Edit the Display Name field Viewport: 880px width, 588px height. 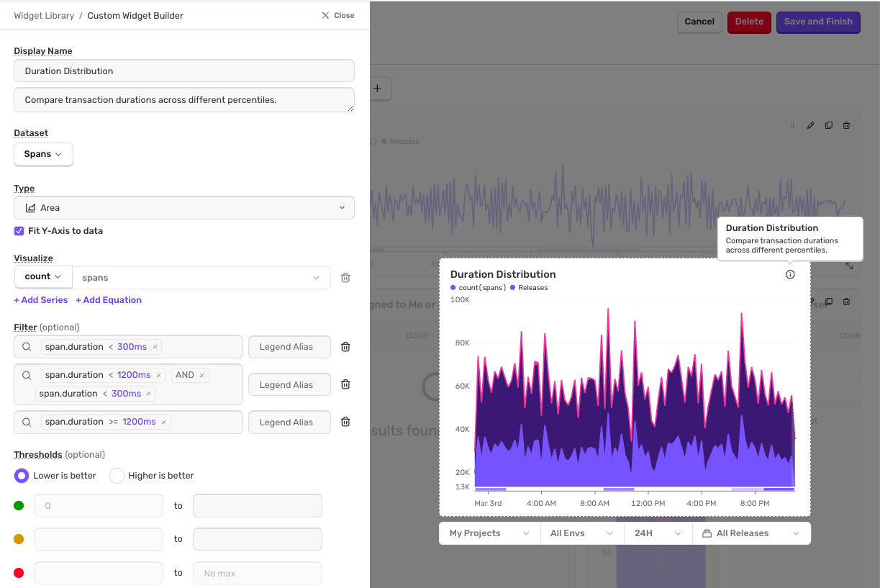[184, 71]
